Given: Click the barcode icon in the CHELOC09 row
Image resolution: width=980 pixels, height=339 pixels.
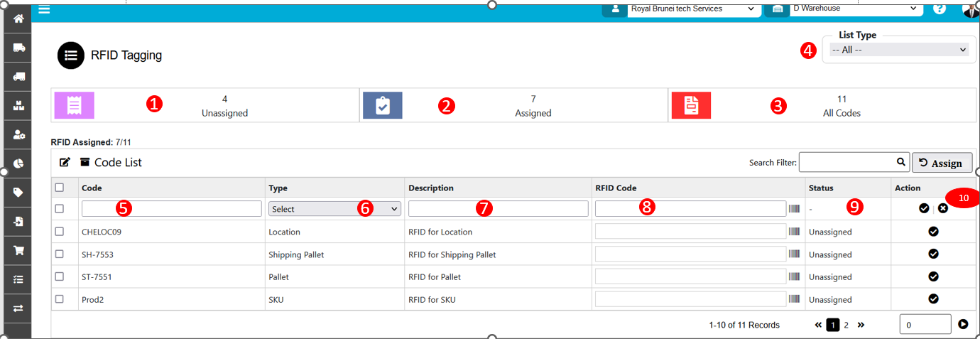Looking at the screenshot, I should (x=794, y=232).
